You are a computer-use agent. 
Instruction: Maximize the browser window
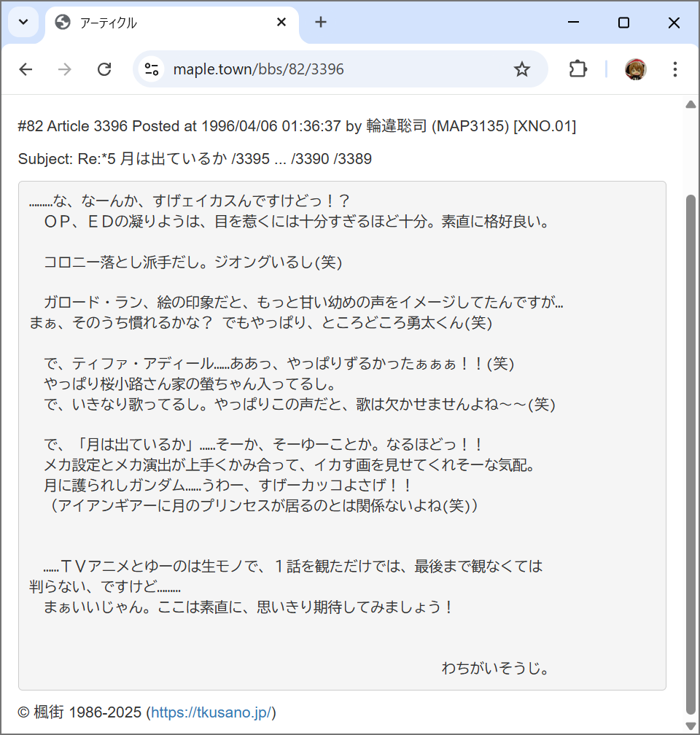coord(623,23)
